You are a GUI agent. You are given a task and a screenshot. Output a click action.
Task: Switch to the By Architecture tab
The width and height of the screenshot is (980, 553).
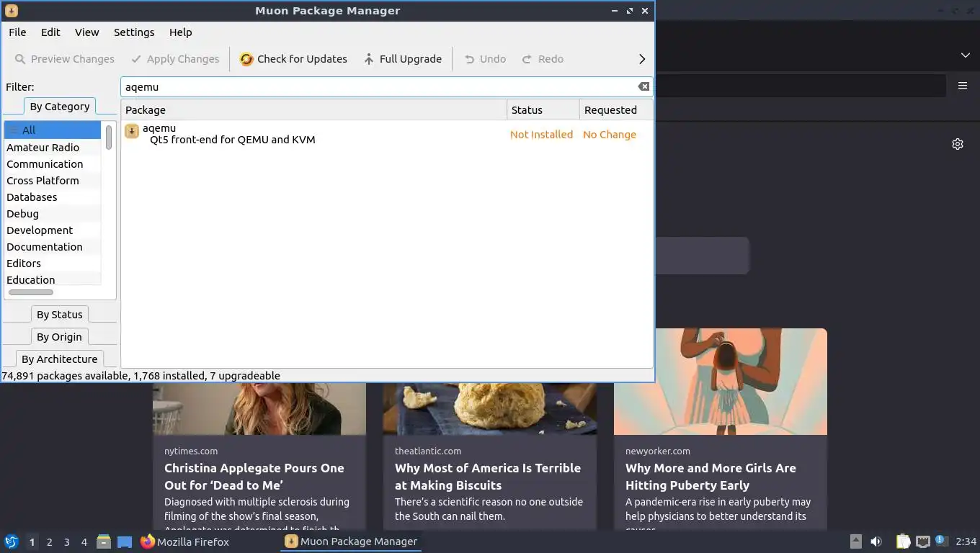[60, 359]
